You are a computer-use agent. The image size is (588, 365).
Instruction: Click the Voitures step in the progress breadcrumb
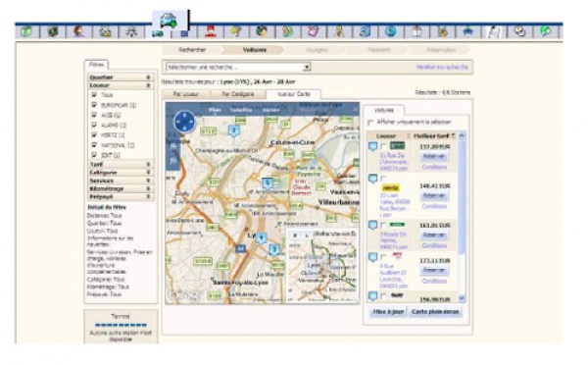tap(254, 50)
